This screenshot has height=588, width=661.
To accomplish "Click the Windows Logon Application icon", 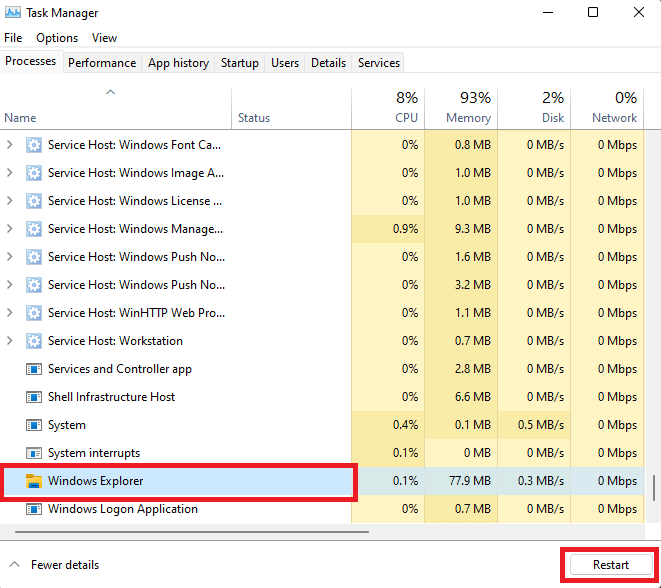I will coord(33,509).
